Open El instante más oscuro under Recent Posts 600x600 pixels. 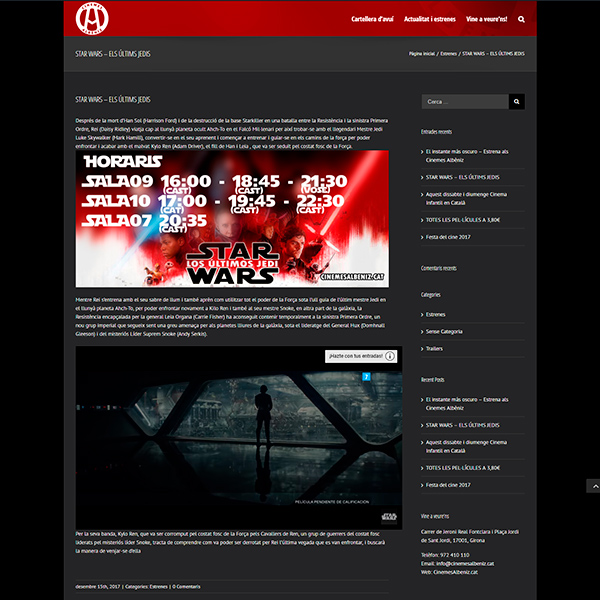[x=467, y=404]
